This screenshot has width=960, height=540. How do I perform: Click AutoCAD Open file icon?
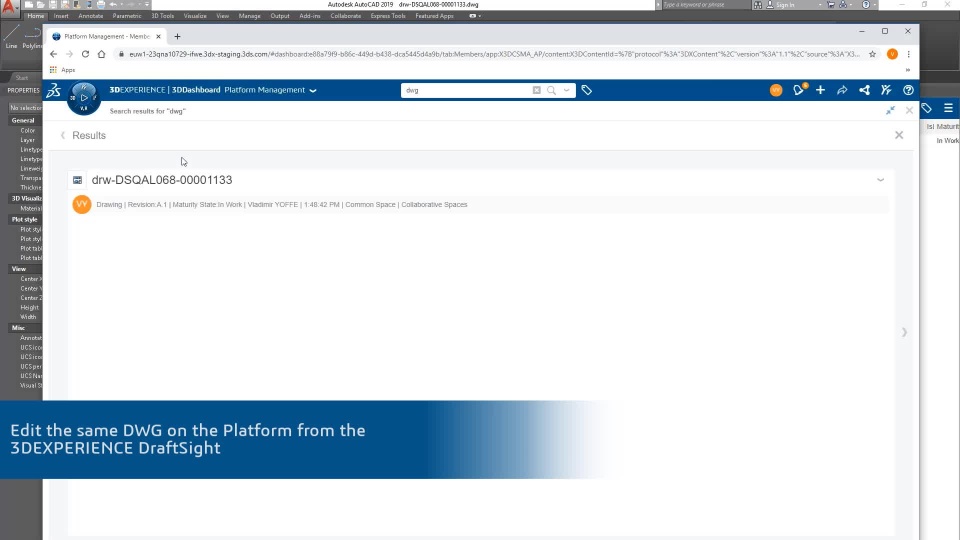click(40, 5)
